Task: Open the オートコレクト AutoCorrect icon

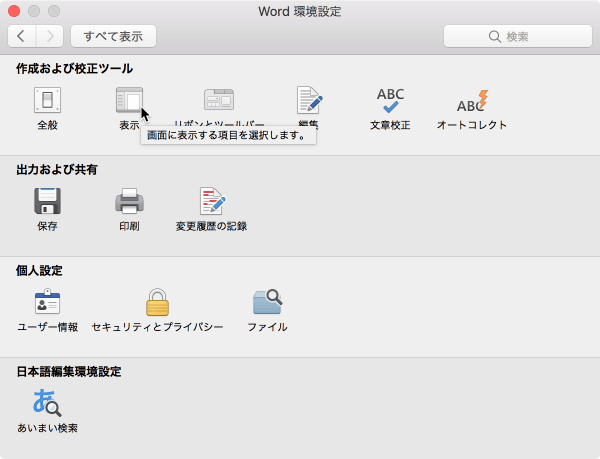Action: (x=472, y=101)
